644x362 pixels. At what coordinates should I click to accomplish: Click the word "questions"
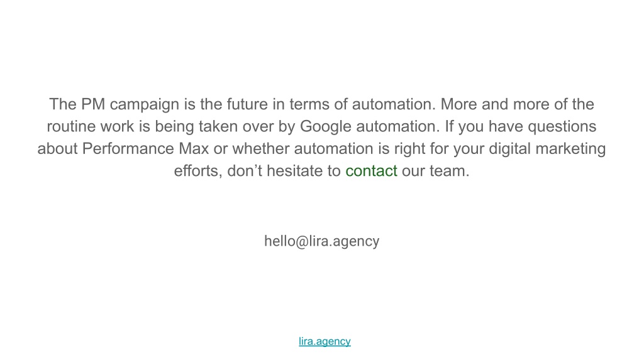click(x=562, y=127)
